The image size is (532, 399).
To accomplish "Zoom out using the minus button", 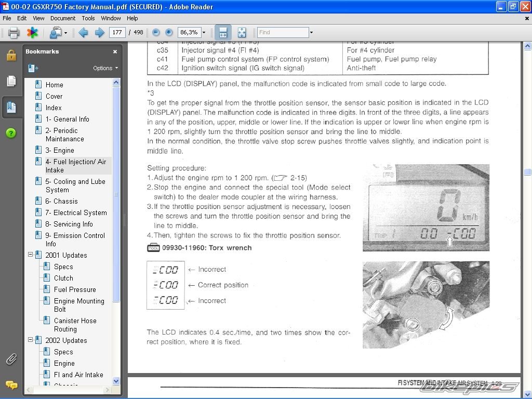I will click(156, 32).
